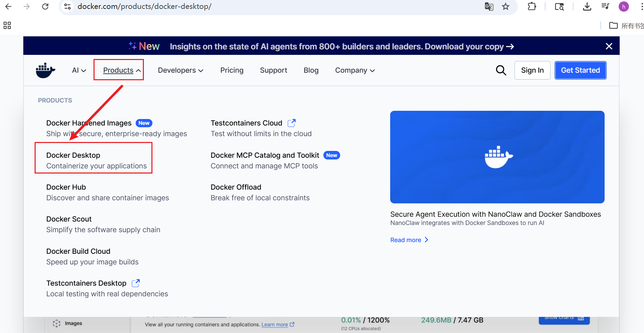The height and width of the screenshot is (333, 644).
Task: Open the downloads icon in the toolbar
Action: [x=587, y=7]
